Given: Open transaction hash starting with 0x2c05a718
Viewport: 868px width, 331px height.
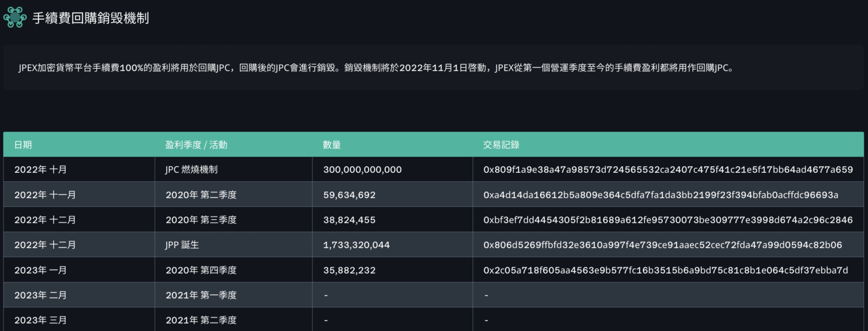Looking at the screenshot, I should tap(665, 271).
